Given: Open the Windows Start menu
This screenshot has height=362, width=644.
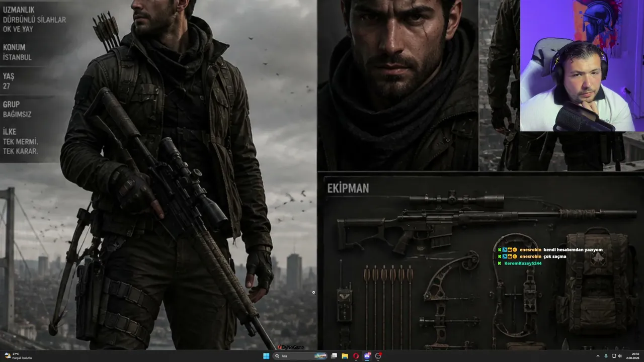Looking at the screenshot, I should tap(266, 356).
